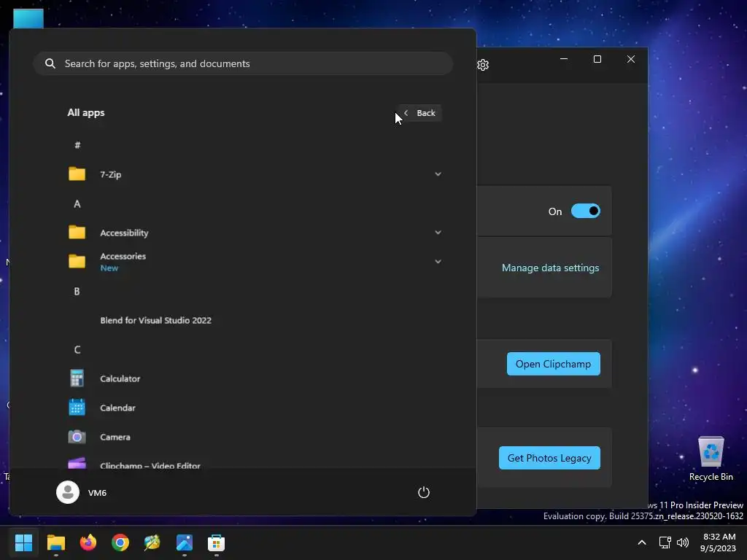
Task: Expand the 7-Zip folder chevron
Action: tap(438, 174)
